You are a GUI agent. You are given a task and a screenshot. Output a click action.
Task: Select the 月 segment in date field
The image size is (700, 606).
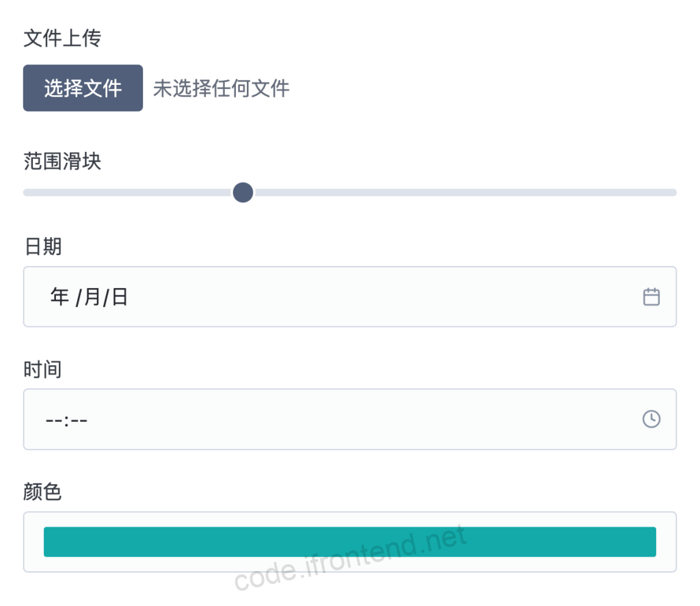click(92, 297)
